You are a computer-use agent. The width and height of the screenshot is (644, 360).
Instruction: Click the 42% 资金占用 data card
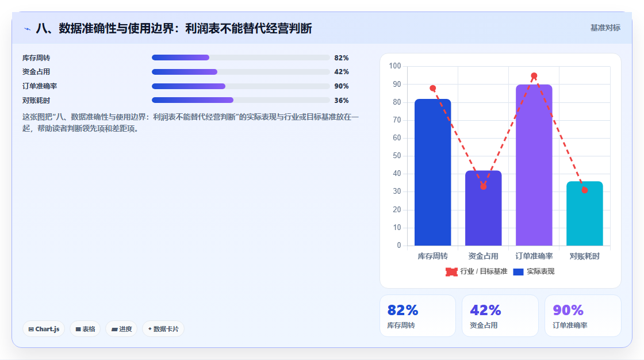click(500, 316)
